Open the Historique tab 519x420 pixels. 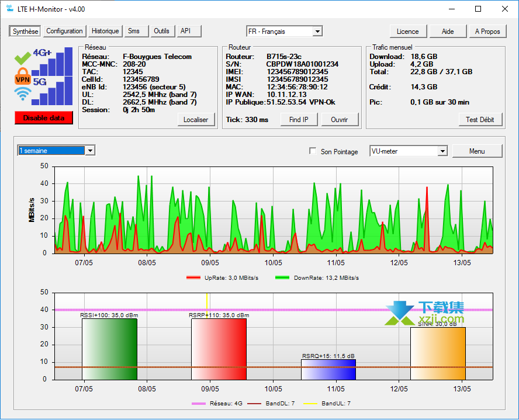[105, 31]
